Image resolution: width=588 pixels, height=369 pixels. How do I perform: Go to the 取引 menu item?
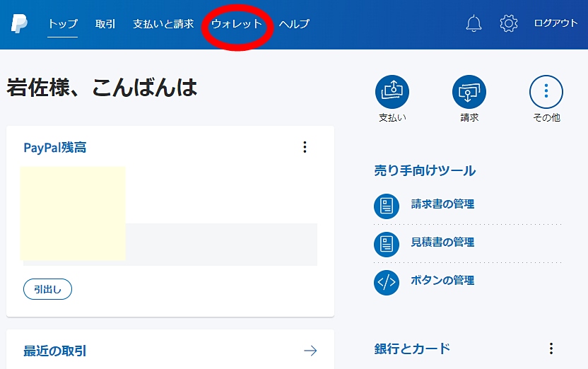(105, 24)
